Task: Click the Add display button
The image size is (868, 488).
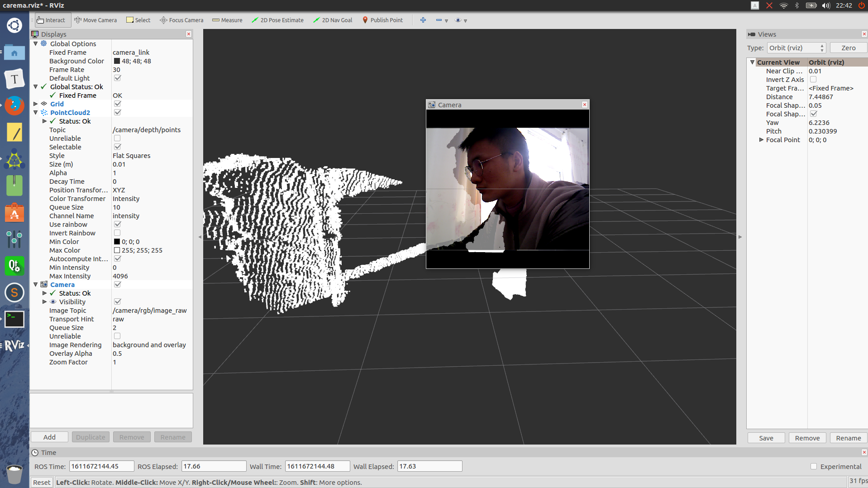Action: click(49, 437)
